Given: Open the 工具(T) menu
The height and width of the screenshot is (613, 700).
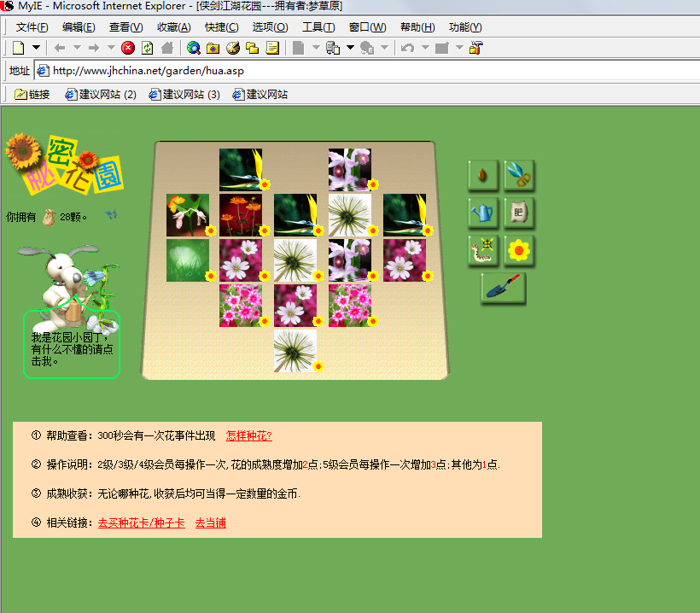Looking at the screenshot, I should tap(318, 27).
